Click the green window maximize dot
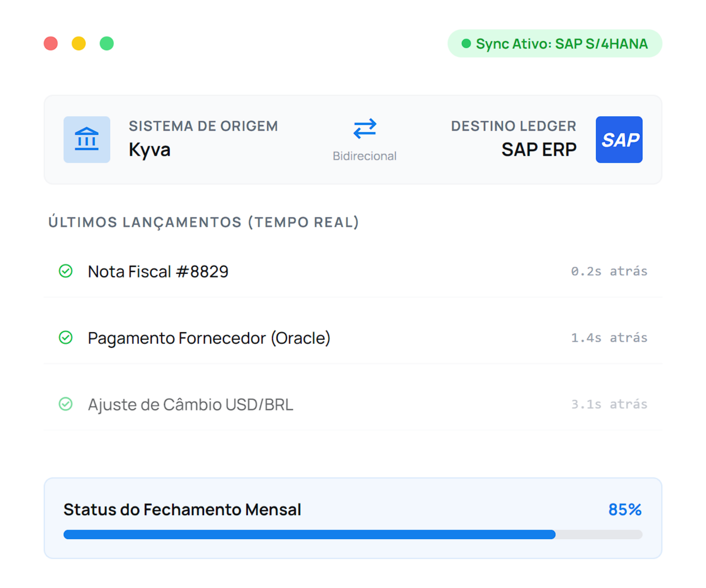Screen dimensions: 706x588 pyautogui.click(x=107, y=43)
